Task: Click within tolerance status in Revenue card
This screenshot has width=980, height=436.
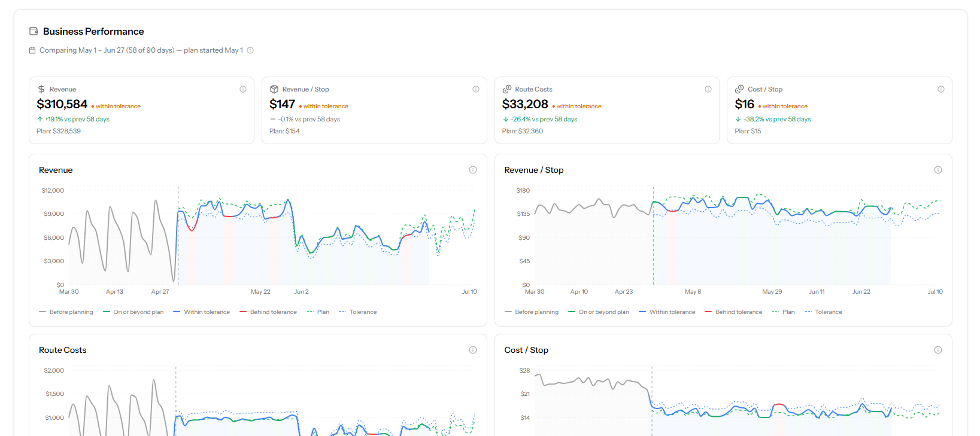Action: tap(116, 106)
